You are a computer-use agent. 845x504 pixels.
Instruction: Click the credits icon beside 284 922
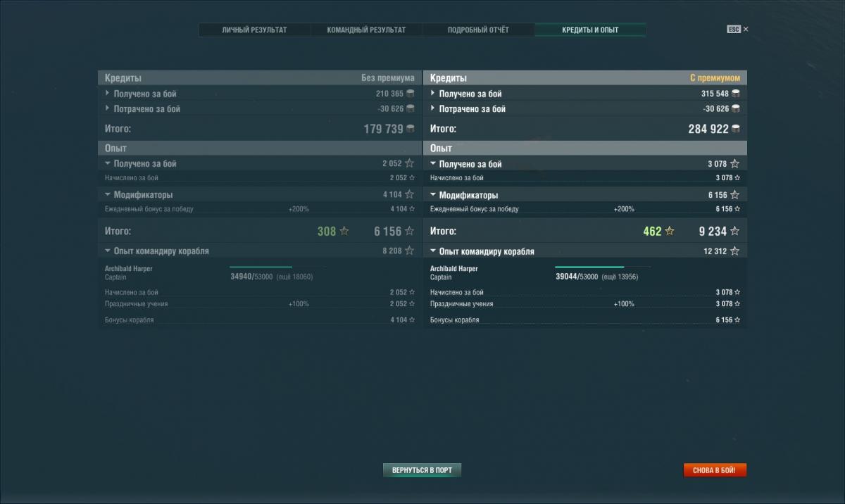736,129
